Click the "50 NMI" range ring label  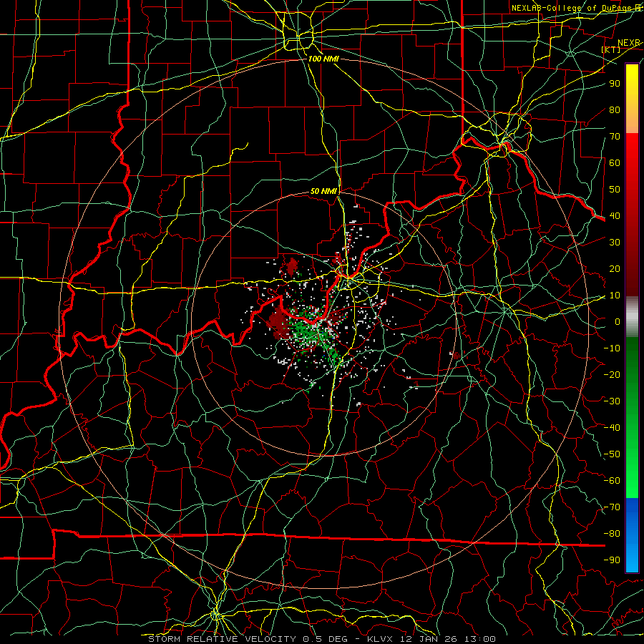tap(323, 191)
